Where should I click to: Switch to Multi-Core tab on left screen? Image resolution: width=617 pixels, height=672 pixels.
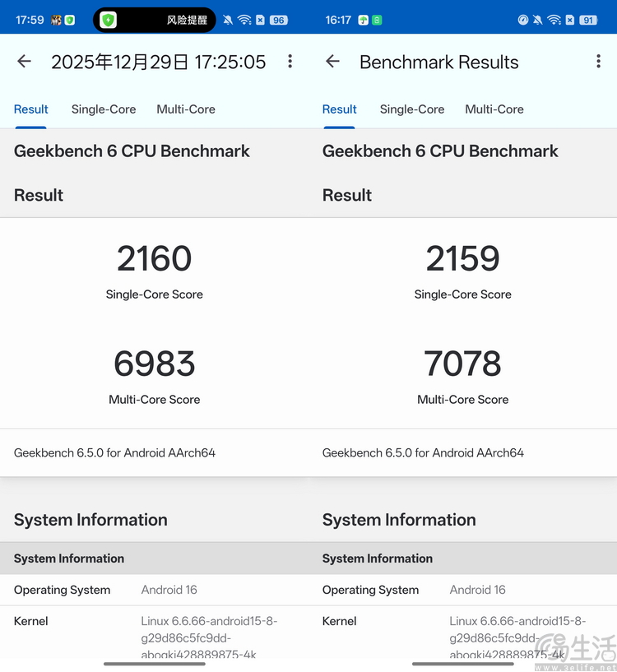click(186, 109)
